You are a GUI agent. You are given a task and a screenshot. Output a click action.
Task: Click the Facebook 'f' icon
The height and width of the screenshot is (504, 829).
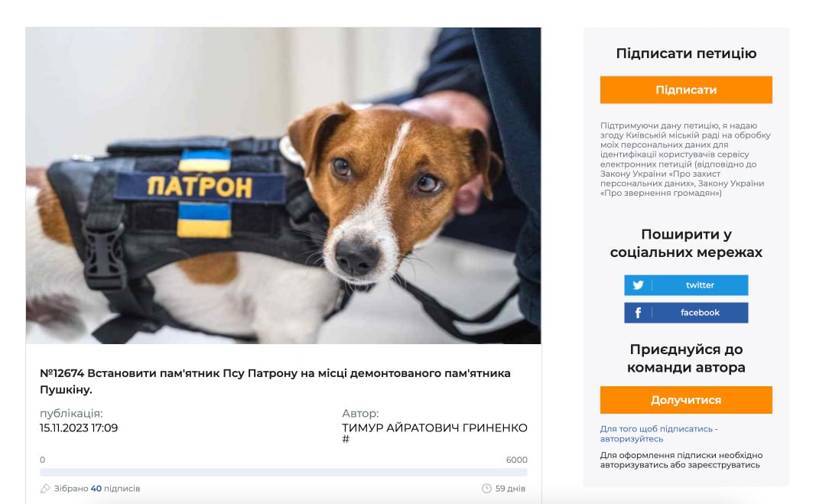point(638,313)
